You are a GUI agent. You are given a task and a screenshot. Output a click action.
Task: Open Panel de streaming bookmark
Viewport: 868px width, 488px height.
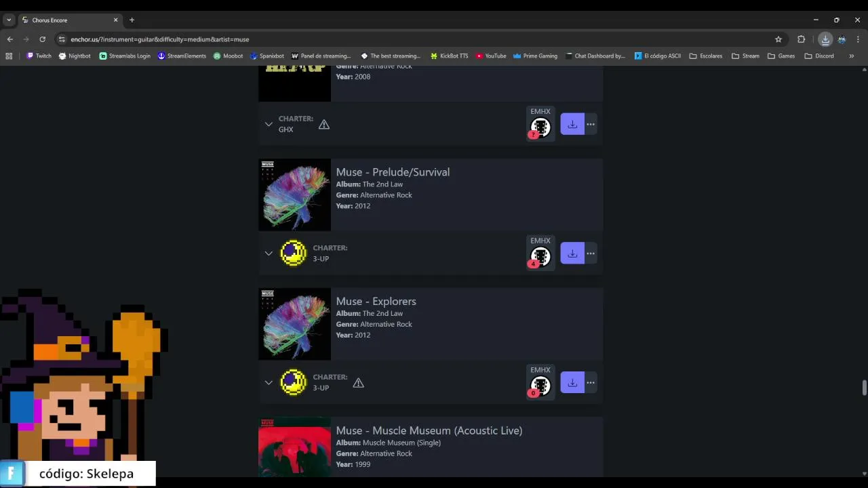click(x=321, y=56)
